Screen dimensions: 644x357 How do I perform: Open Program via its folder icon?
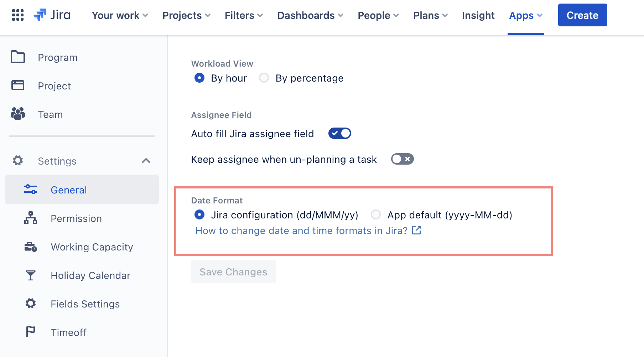[18, 57]
